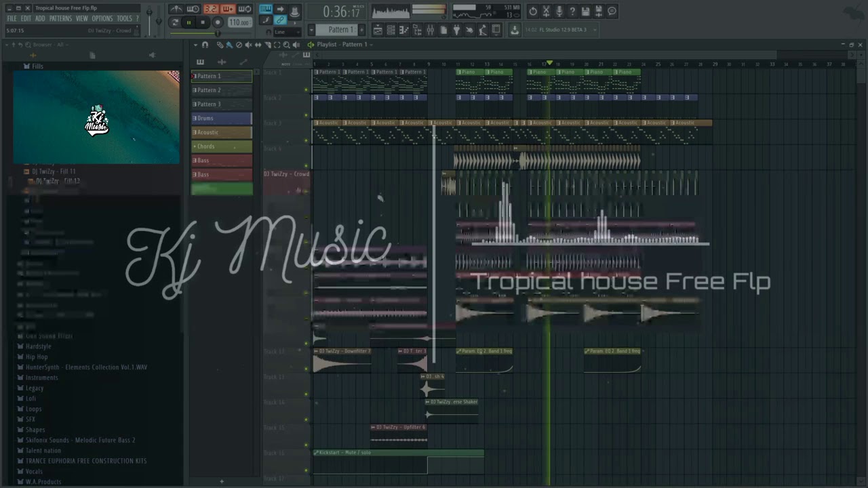Select the slice tool in Playlist toolbar
Screen dimensions: 868x488
[x=267, y=44]
